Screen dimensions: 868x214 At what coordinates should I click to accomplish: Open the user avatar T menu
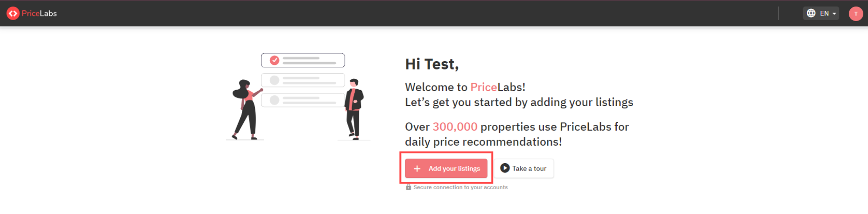[x=855, y=14]
